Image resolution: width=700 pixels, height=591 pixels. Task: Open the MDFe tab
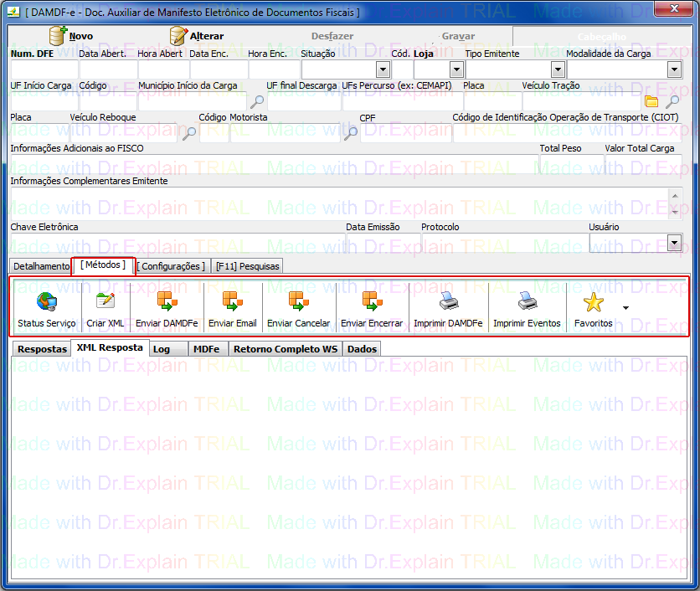tap(208, 349)
